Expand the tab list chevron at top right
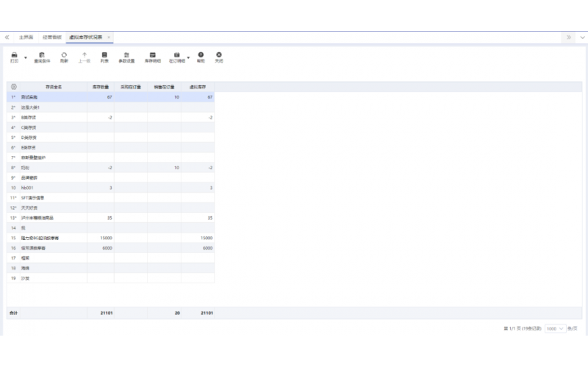Screen dimensions: 588x368 pos(582,37)
